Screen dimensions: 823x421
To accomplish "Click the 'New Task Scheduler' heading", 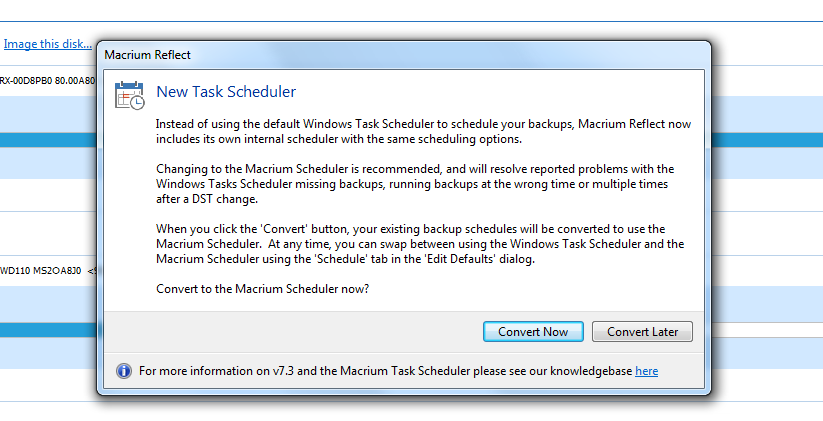I will 226,92.
